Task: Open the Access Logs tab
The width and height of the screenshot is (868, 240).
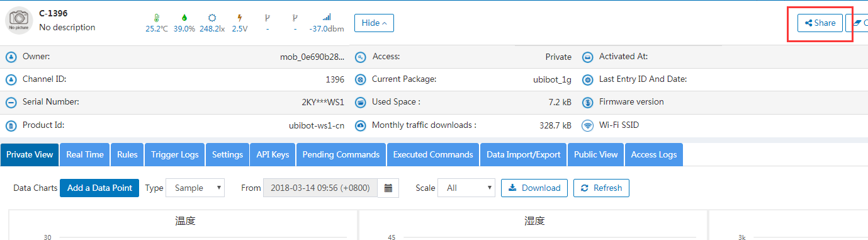Action: click(654, 155)
